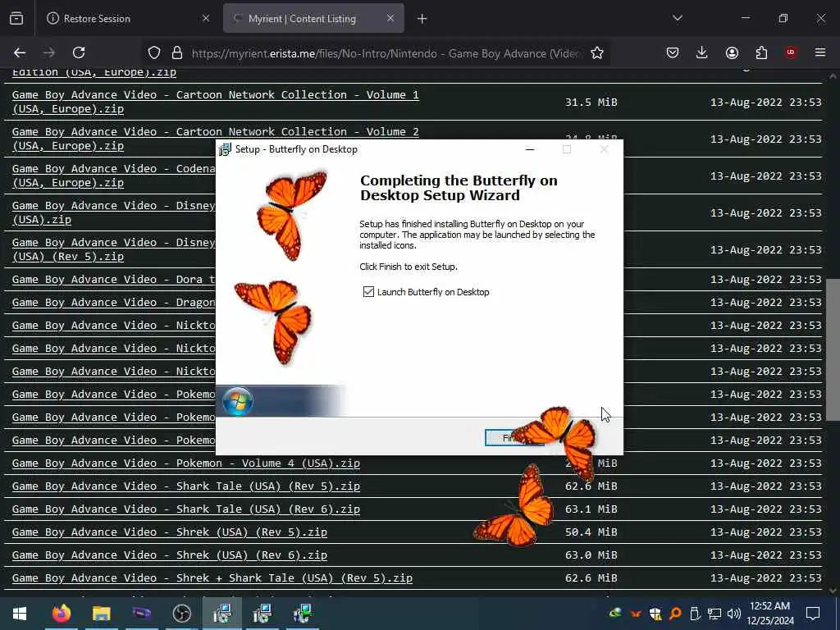The image size is (840, 630).
Task: Open the Windows Start menu
Action: coord(20,614)
